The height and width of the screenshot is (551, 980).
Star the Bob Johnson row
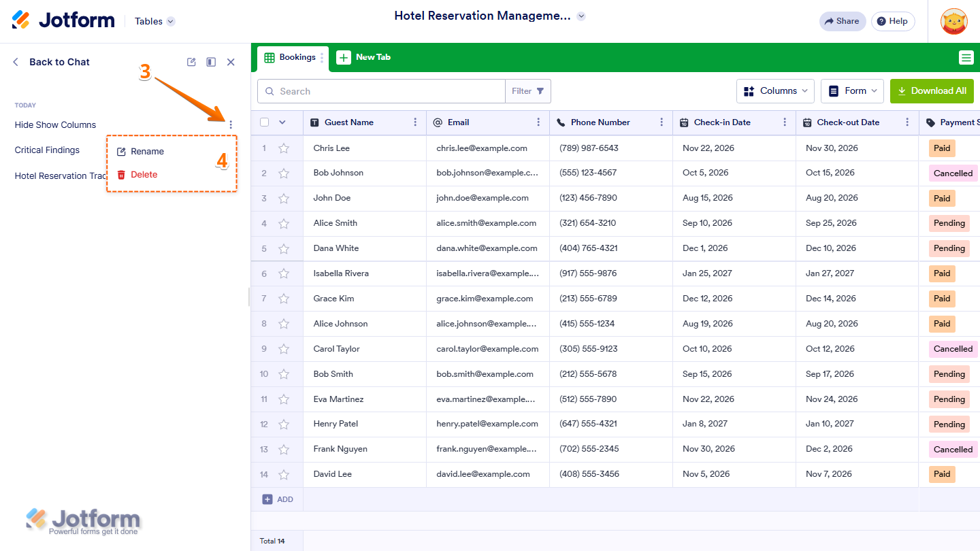click(284, 173)
